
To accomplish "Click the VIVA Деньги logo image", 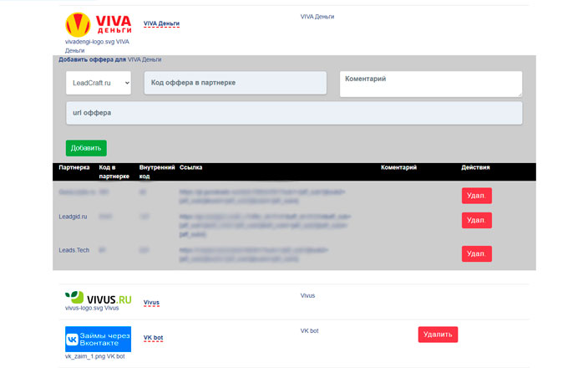I will [99, 25].
